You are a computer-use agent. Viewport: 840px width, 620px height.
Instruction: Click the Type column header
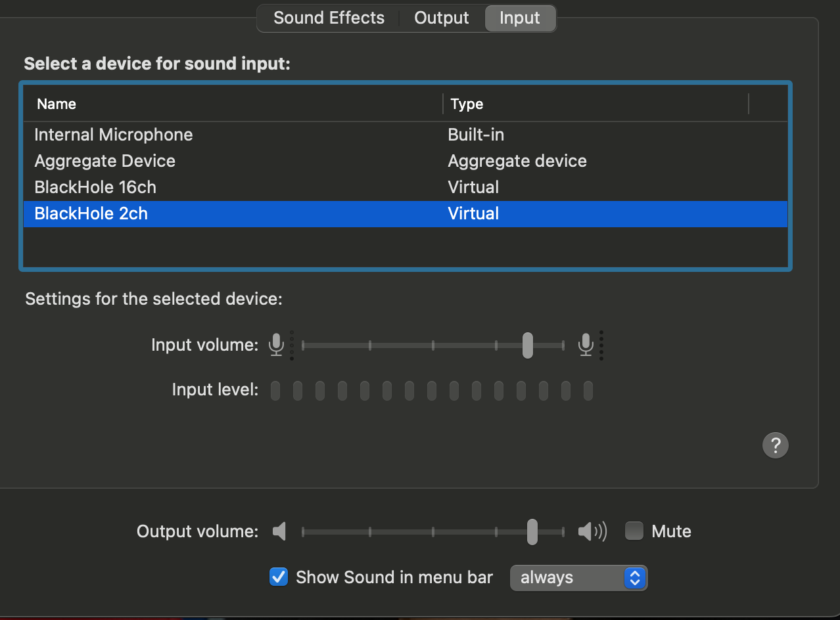[467, 104]
